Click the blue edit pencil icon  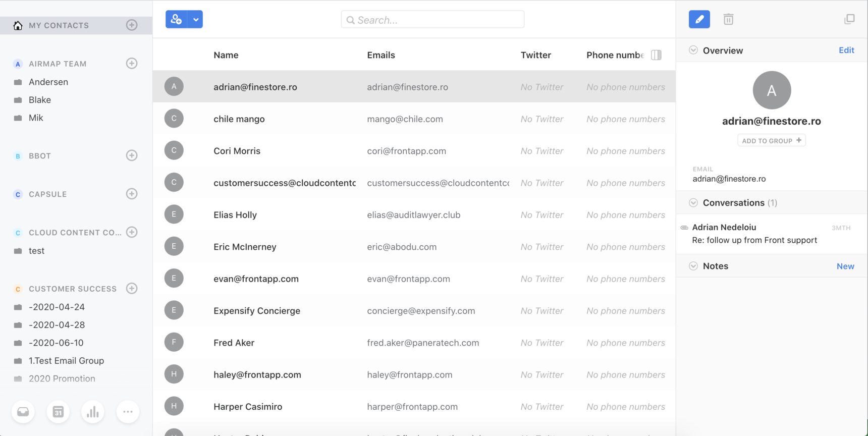(699, 20)
